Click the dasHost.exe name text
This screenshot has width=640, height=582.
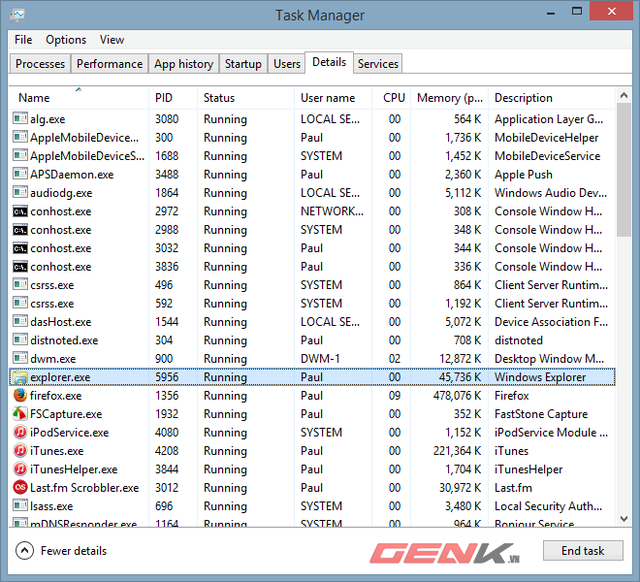pyautogui.click(x=61, y=322)
